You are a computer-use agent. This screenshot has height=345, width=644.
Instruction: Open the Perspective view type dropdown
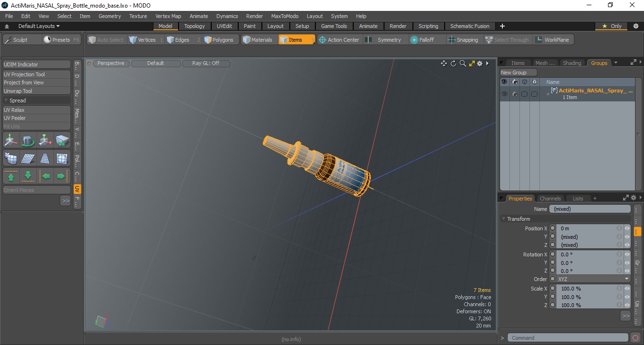pos(111,63)
